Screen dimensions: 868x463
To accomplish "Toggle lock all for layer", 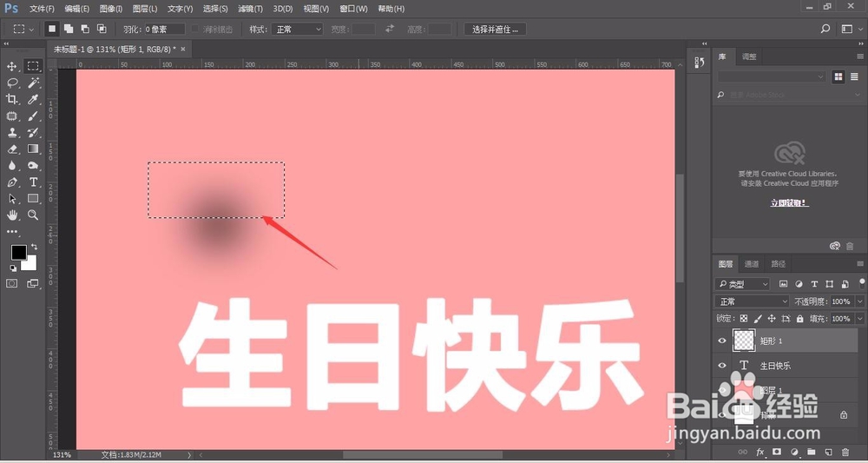I will coord(800,319).
